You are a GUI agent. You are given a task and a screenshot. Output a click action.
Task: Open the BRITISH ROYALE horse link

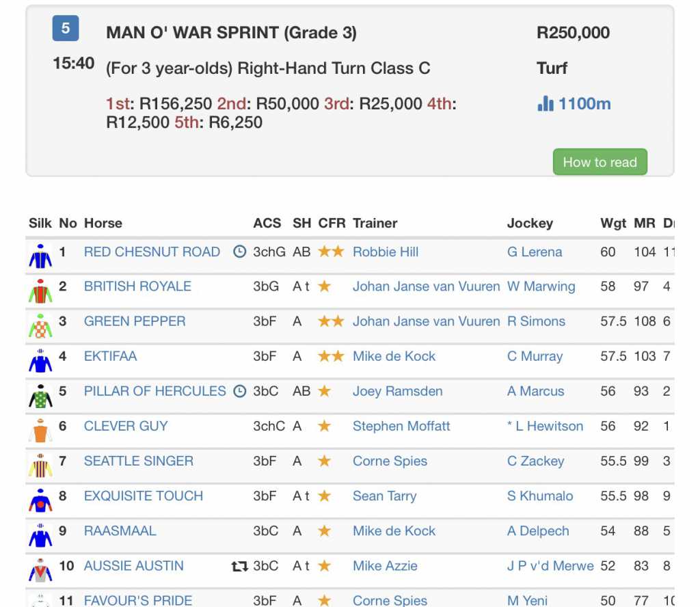[137, 286]
